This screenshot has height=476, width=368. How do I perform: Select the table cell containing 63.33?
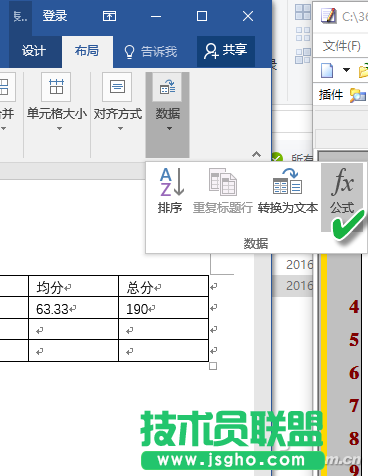click(73, 308)
